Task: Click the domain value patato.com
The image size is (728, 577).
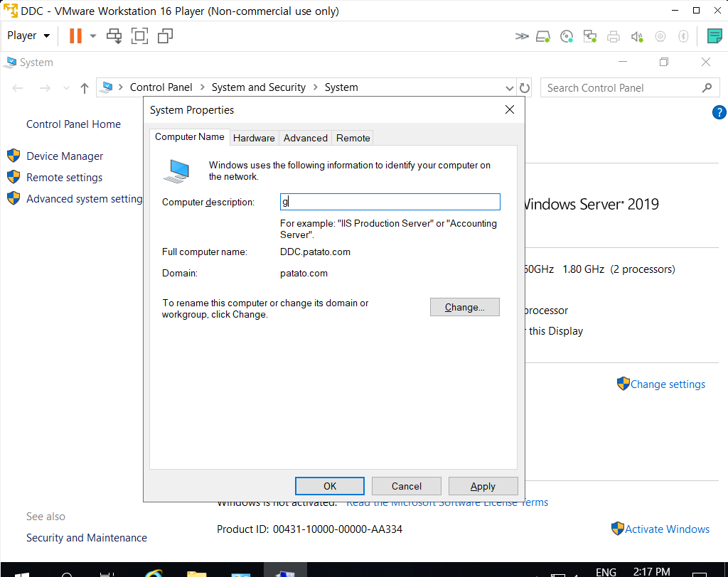Action: 304,273
